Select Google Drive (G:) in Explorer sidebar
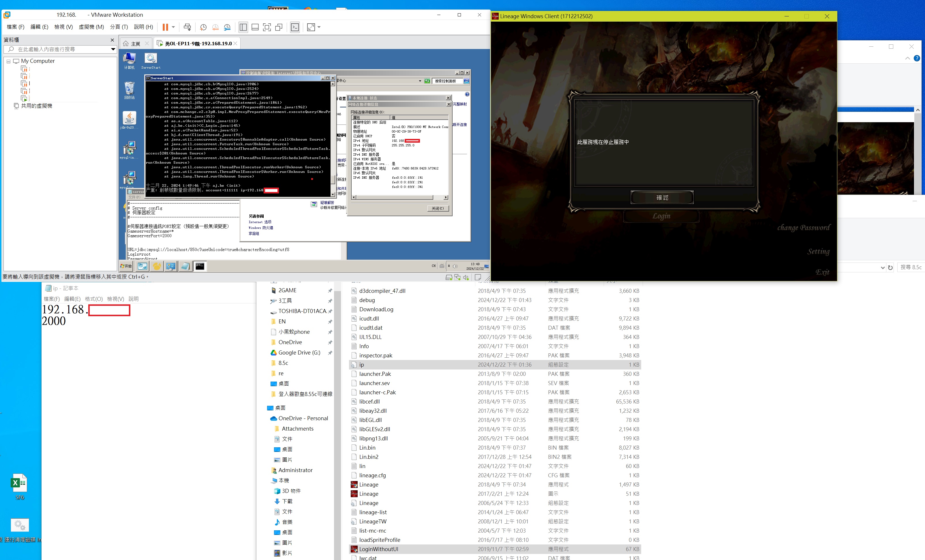The width and height of the screenshot is (925, 560). click(299, 352)
